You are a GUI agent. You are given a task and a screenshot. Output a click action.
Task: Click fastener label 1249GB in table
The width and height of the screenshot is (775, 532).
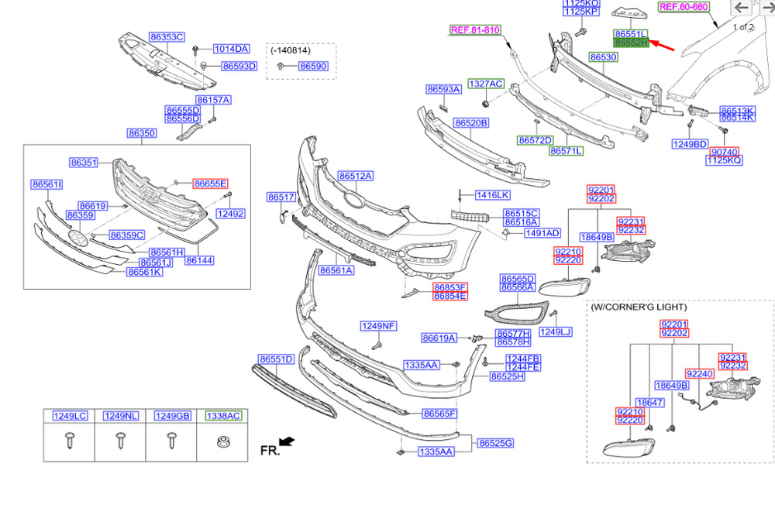click(173, 417)
